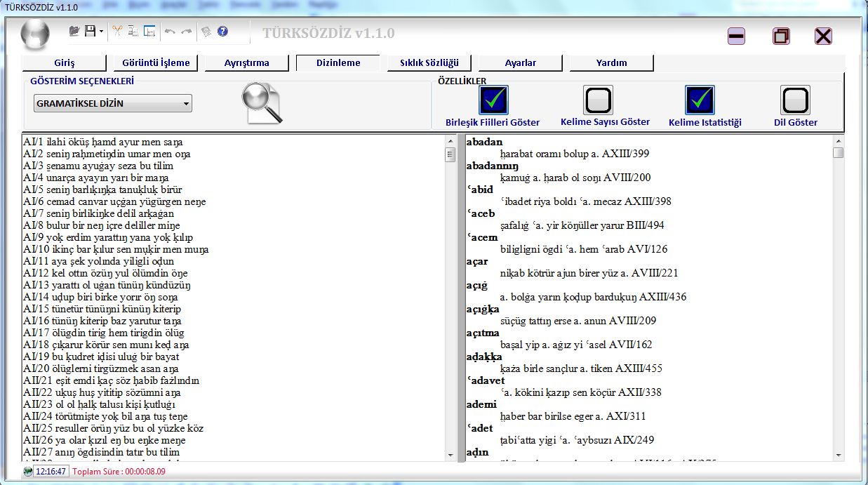Click the scissors cut icon
The height and width of the screenshot is (485, 868).
(117, 32)
